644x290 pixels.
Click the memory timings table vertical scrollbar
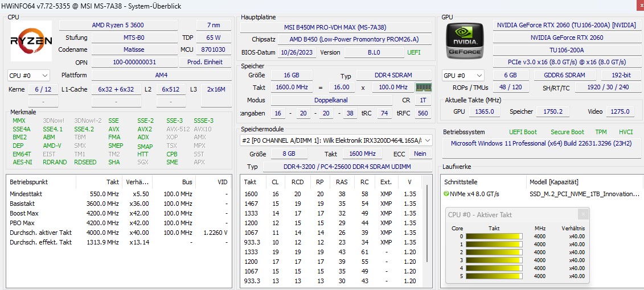(x=428, y=224)
